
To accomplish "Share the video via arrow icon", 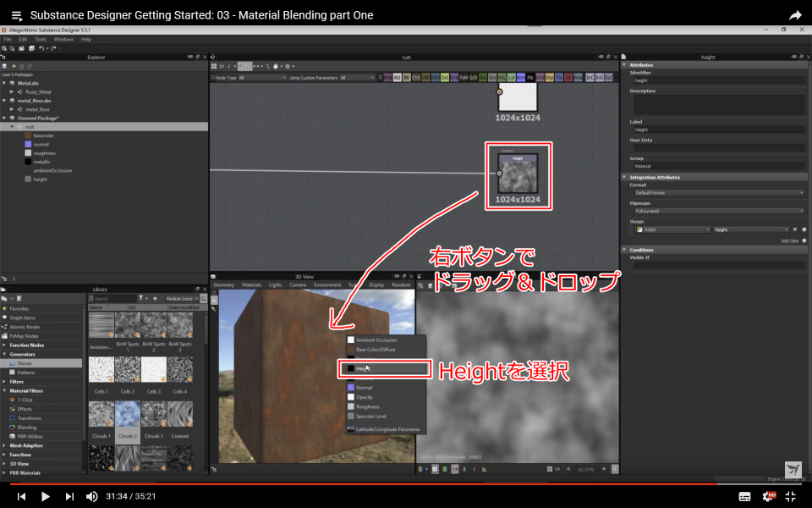I will 795,15.
